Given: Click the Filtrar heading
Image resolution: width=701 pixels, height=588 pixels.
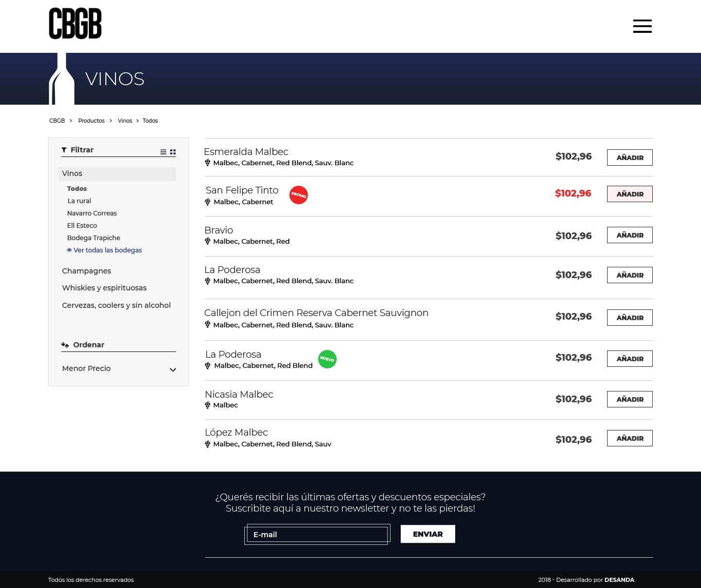Looking at the screenshot, I should coord(82,150).
